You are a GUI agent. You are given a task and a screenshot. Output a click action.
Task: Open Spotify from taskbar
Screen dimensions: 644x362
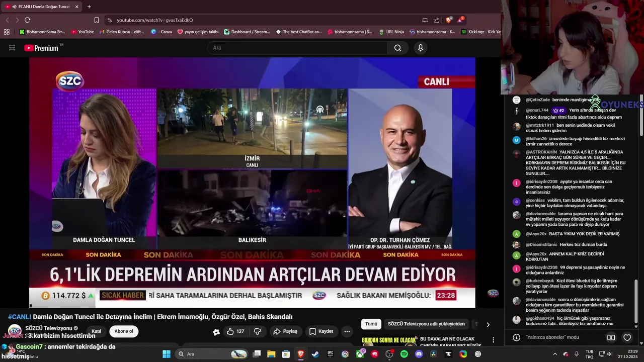[404, 354]
